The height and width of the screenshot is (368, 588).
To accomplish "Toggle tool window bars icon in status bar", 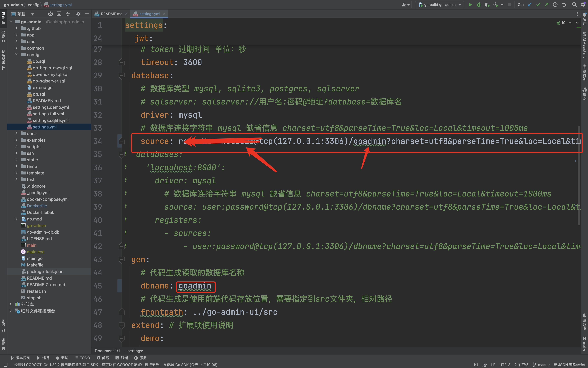I will (6, 365).
